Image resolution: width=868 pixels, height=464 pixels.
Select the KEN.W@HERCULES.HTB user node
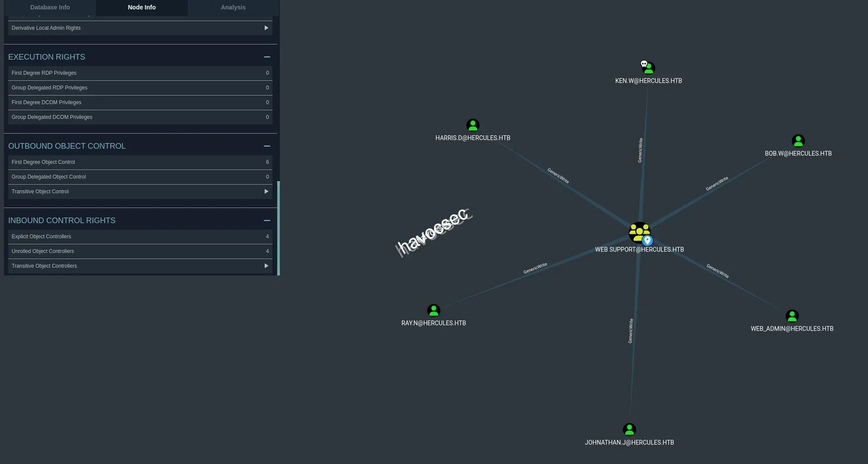pos(649,69)
